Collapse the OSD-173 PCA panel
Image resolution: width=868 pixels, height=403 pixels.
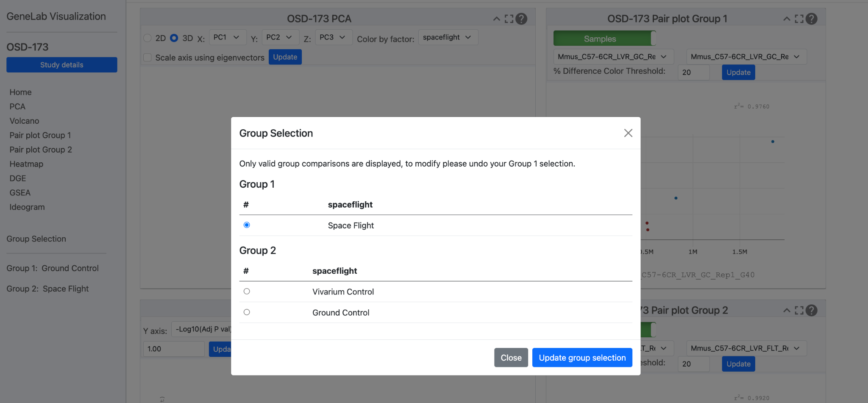[496, 19]
